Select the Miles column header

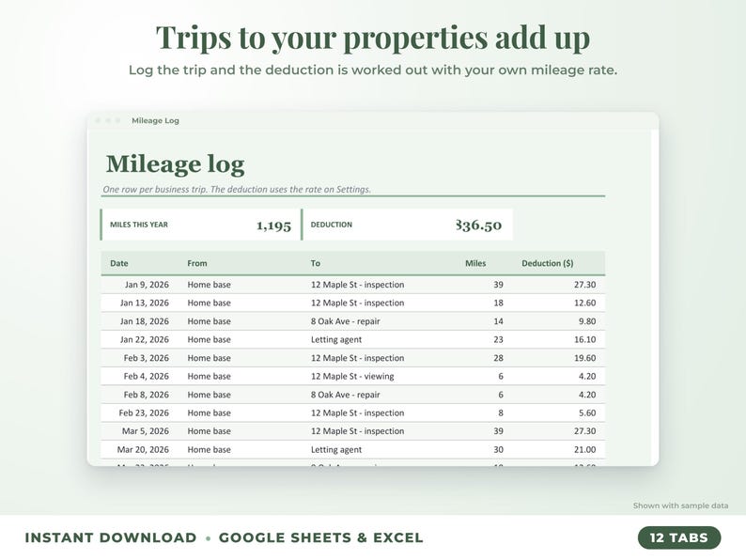[475, 263]
